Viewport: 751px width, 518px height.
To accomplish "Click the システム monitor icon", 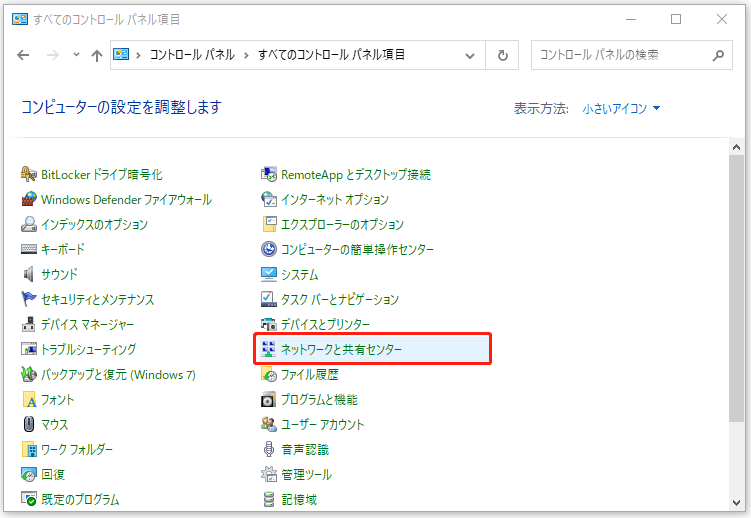I will pyautogui.click(x=269, y=274).
